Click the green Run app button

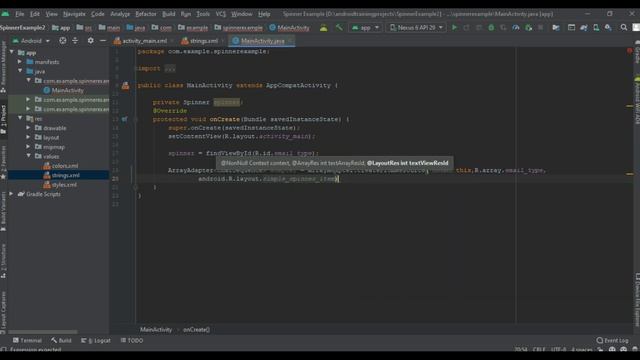pos(454,27)
